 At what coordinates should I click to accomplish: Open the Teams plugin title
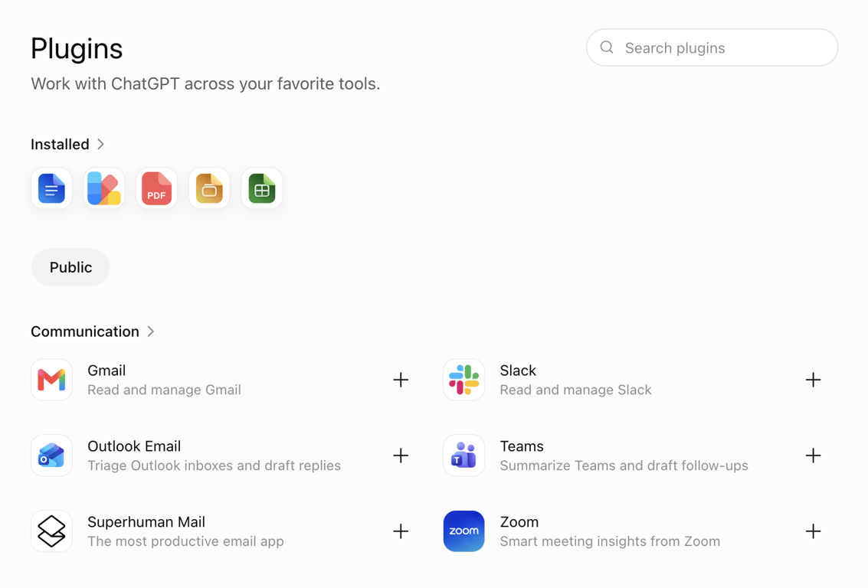[522, 446]
